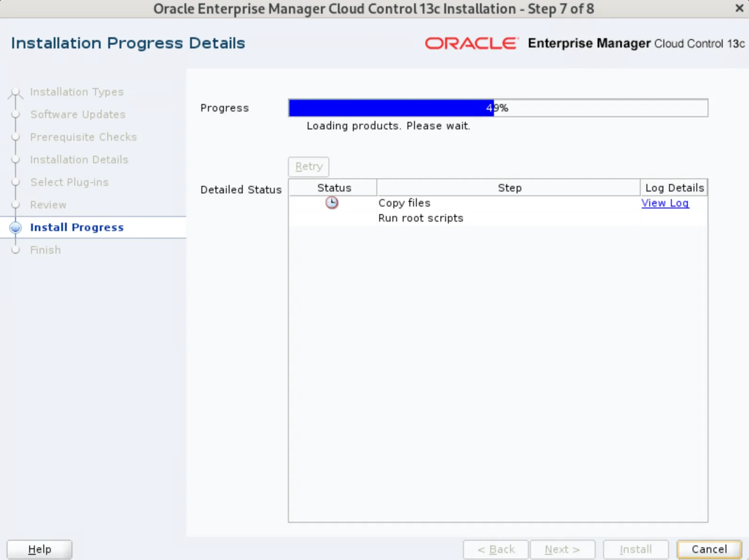The image size is (749, 560).
Task: Select Prerequisite Checks step in sidebar
Action: click(83, 137)
